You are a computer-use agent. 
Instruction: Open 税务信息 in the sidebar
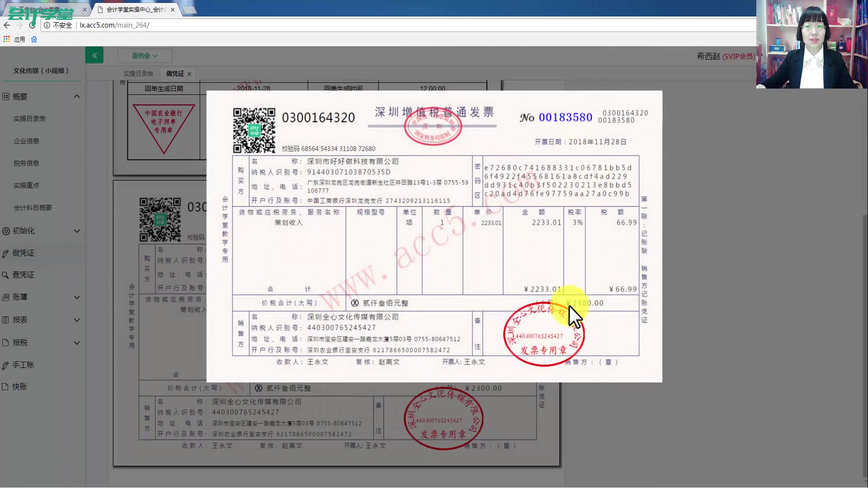(x=26, y=163)
